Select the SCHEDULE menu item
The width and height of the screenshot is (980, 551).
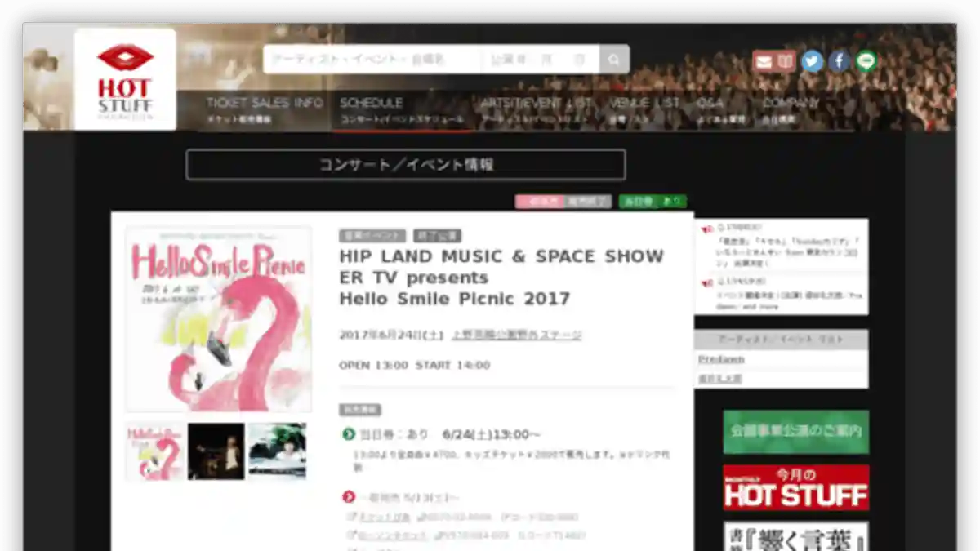pos(372,109)
